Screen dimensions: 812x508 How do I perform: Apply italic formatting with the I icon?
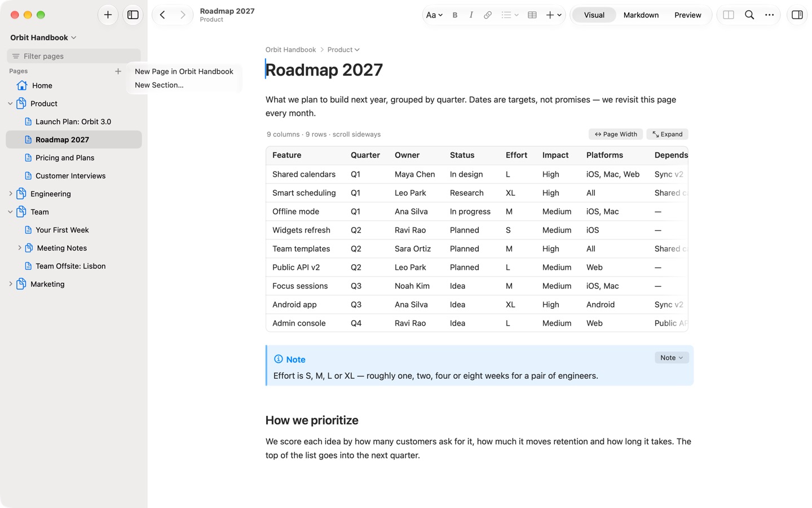click(471, 15)
